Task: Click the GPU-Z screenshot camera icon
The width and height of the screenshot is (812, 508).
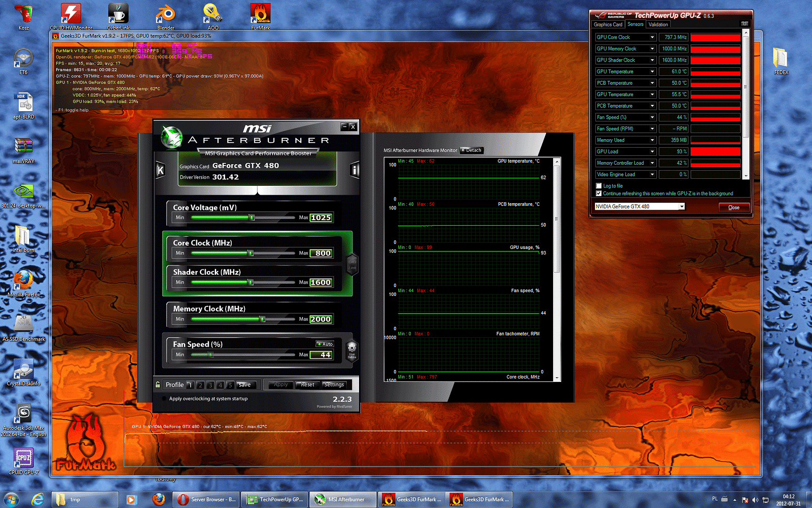Action: pos(744,24)
